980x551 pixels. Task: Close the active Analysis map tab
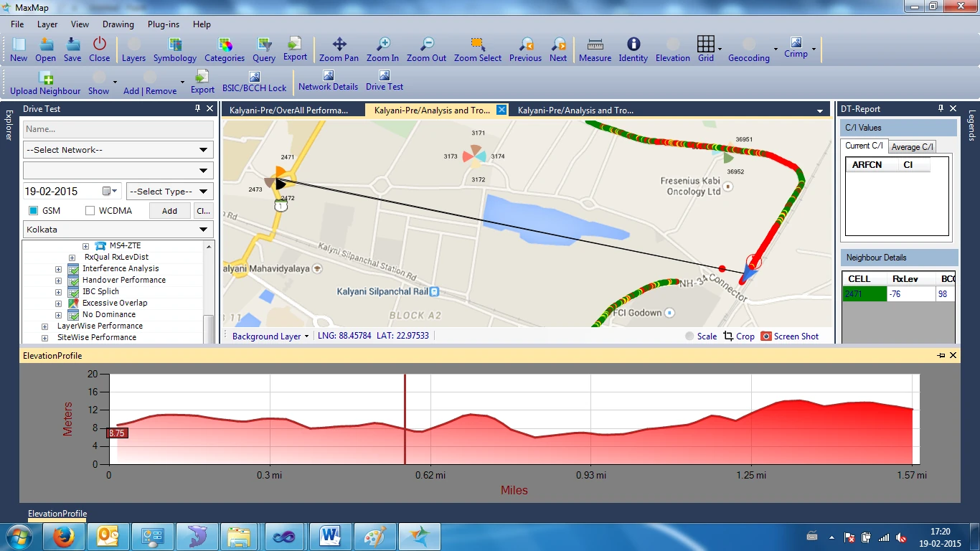[x=501, y=110]
